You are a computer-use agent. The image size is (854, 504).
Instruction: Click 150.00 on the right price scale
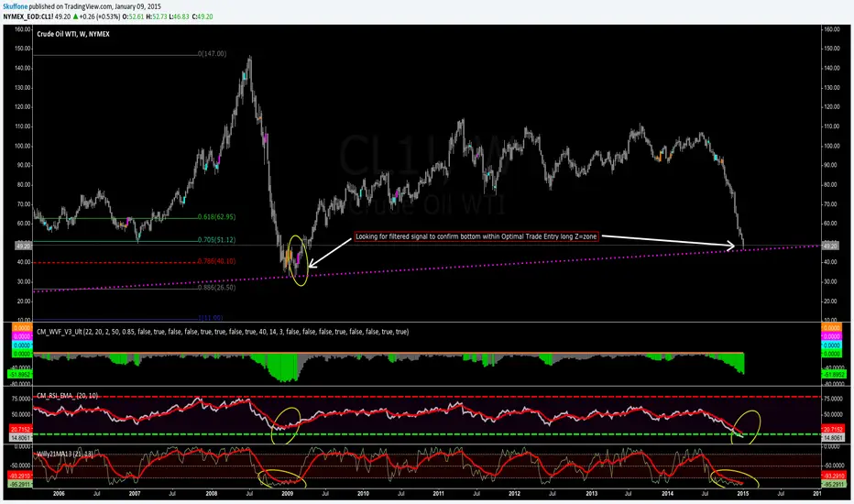[x=831, y=49]
